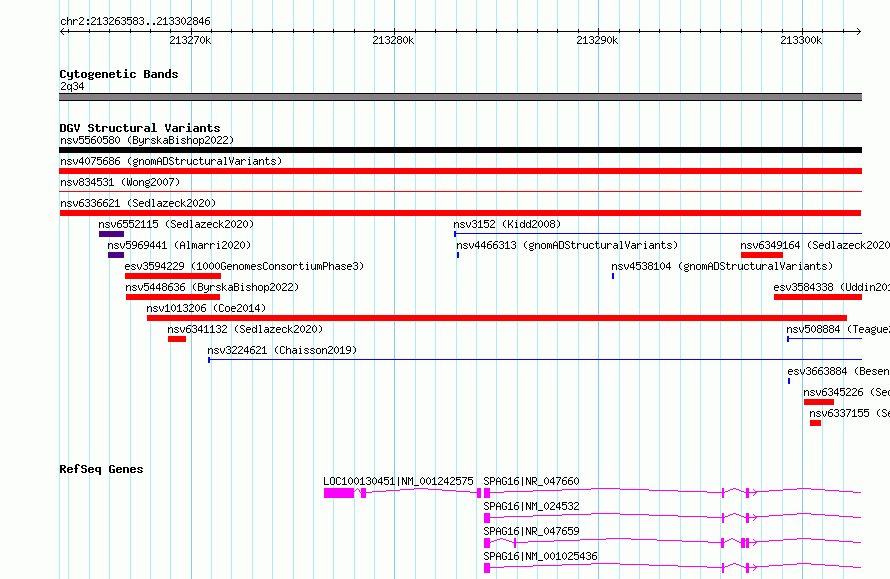
Task: Open SPAG16|NR_047659 transcript label
Action: point(531,531)
